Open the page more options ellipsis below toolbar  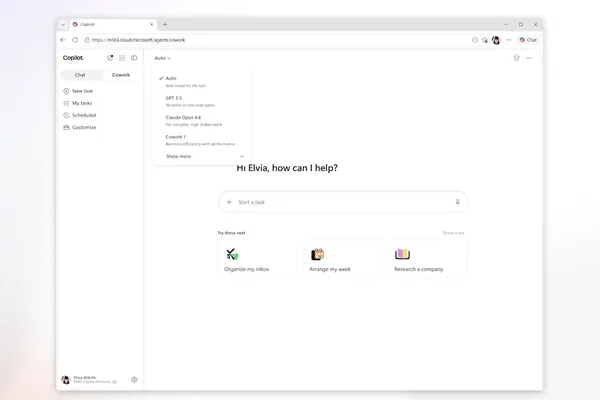(x=529, y=58)
